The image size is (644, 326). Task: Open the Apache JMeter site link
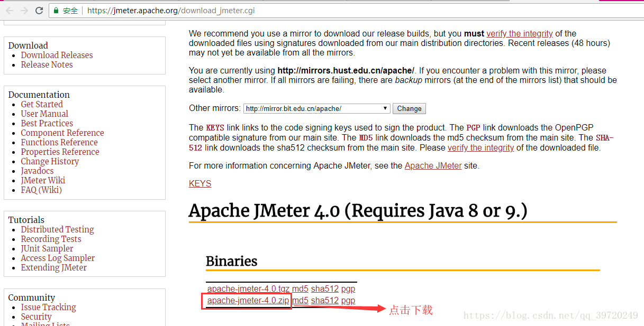tap(433, 166)
